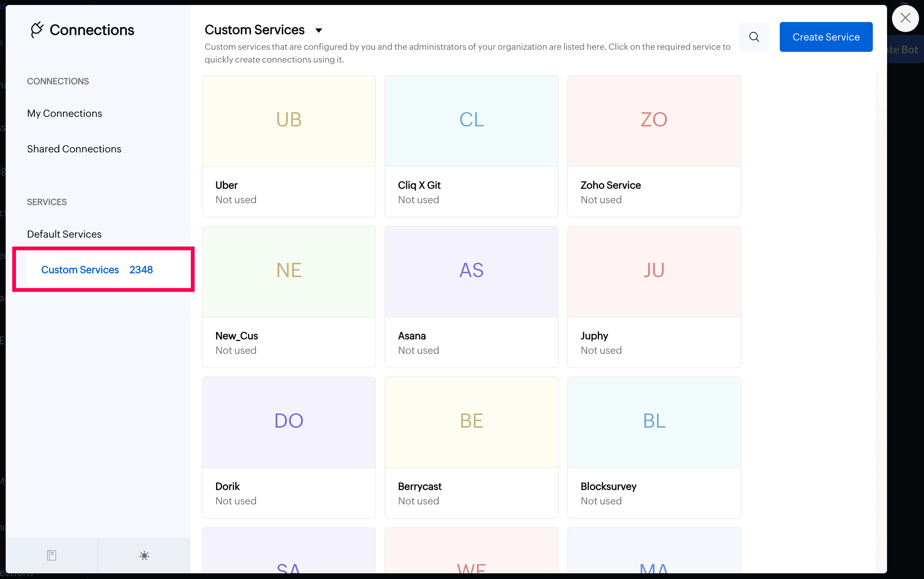Toggle the light theme sun icon
Image resolution: width=924 pixels, height=579 pixels.
click(144, 555)
